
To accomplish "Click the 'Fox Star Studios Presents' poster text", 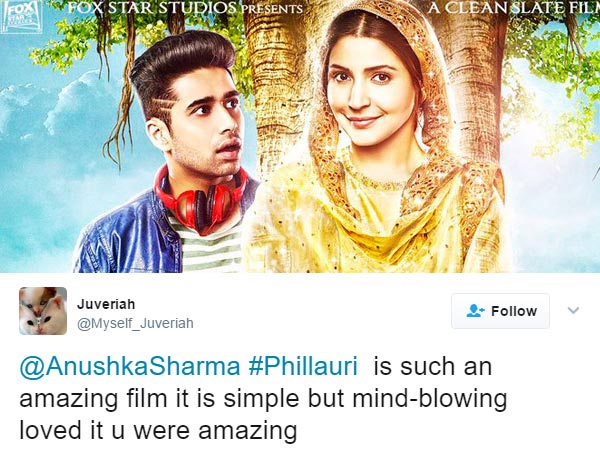I will point(186,8).
